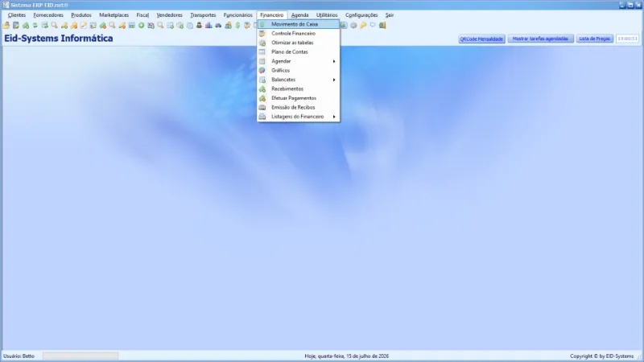Open Balancetes submenu arrow
Image resolution: width=644 pixels, height=362 pixels.
tap(334, 80)
